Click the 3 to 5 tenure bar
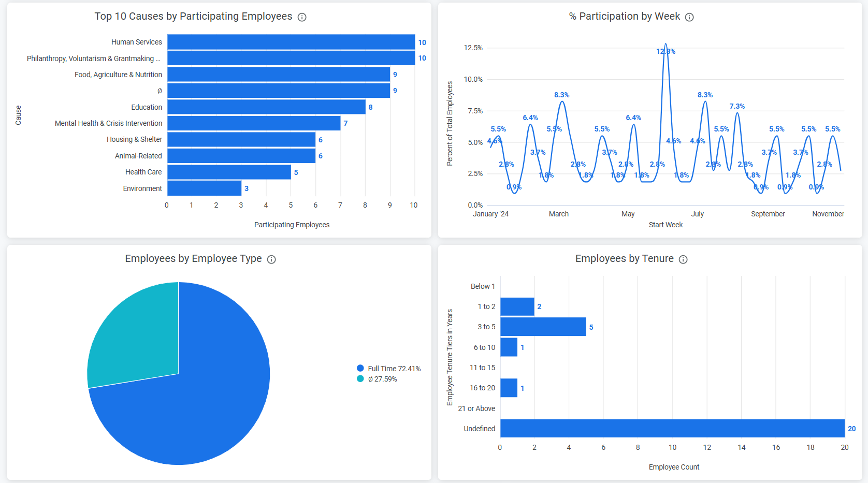Image resolution: width=868 pixels, height=483 pixels. tap(543, 327)
